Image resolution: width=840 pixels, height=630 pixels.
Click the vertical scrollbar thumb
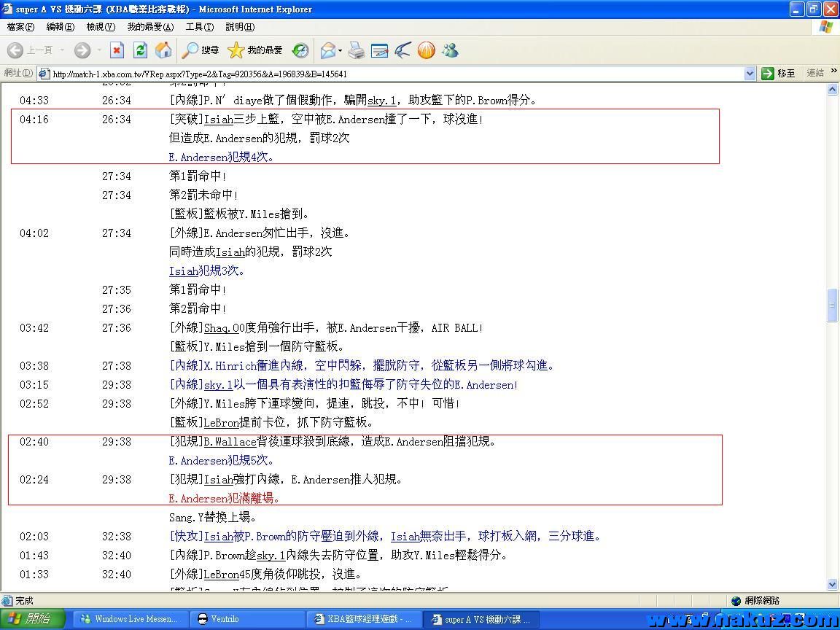click(x=833, y=305)
